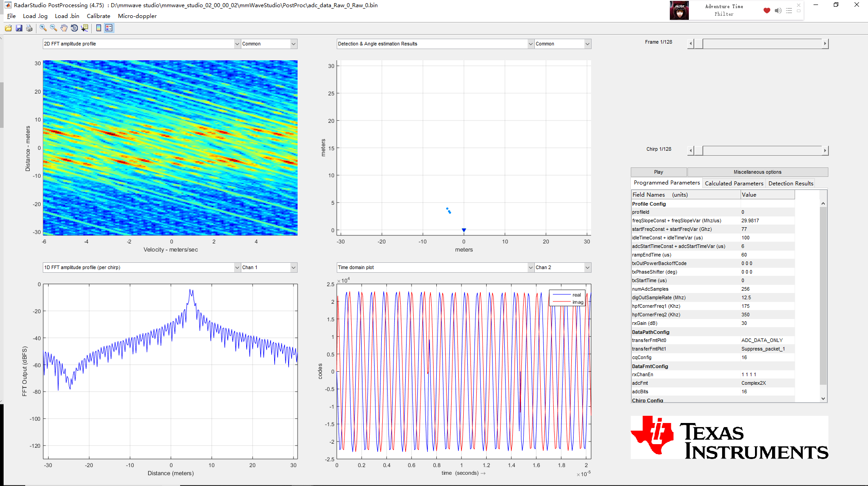Click the open file folder icon

[x=9, y=28]
